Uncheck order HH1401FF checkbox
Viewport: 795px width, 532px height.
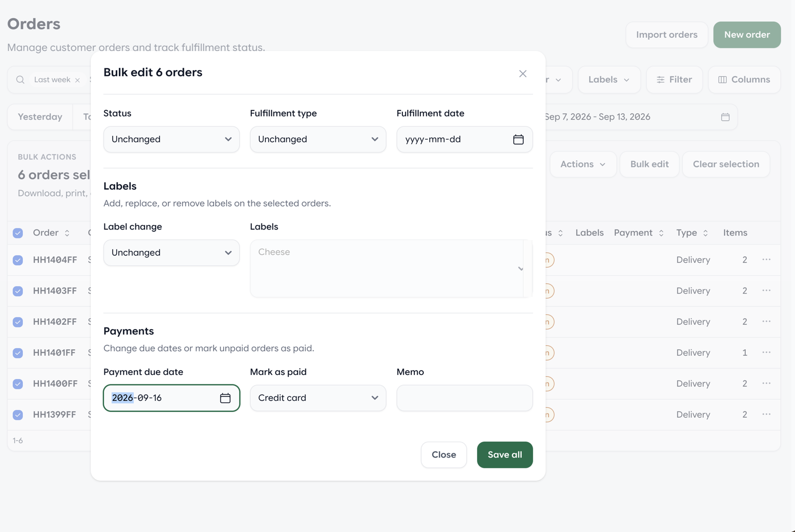(x=18, y=353)
